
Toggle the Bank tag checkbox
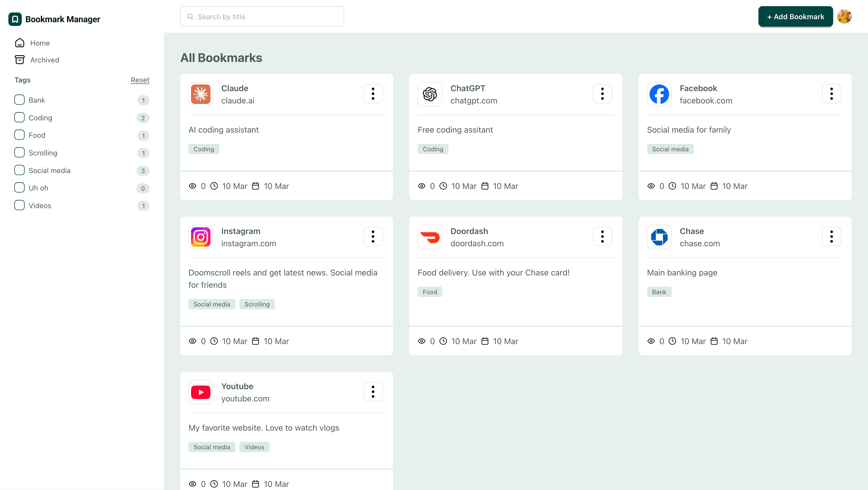click(19, 100)
